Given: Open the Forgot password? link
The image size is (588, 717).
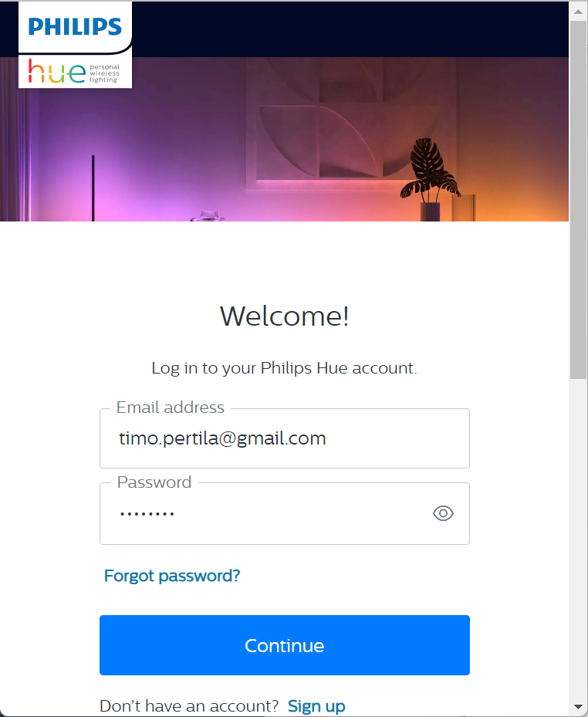Looking at the screenshot, I should pos(172,576).
